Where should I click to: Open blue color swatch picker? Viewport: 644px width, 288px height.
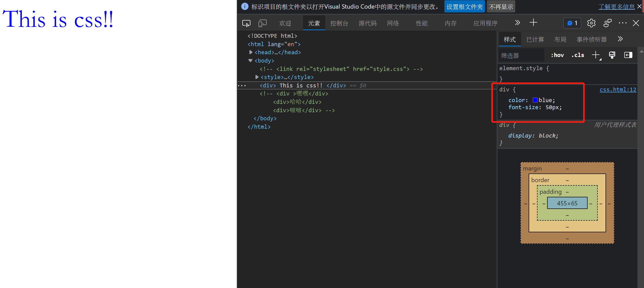535,100
